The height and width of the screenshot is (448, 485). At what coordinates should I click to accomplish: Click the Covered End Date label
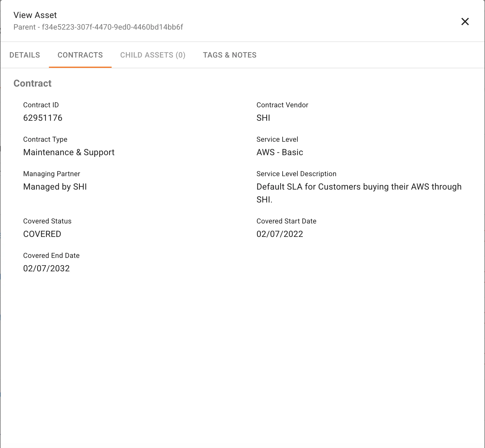[x=51, y=255]
